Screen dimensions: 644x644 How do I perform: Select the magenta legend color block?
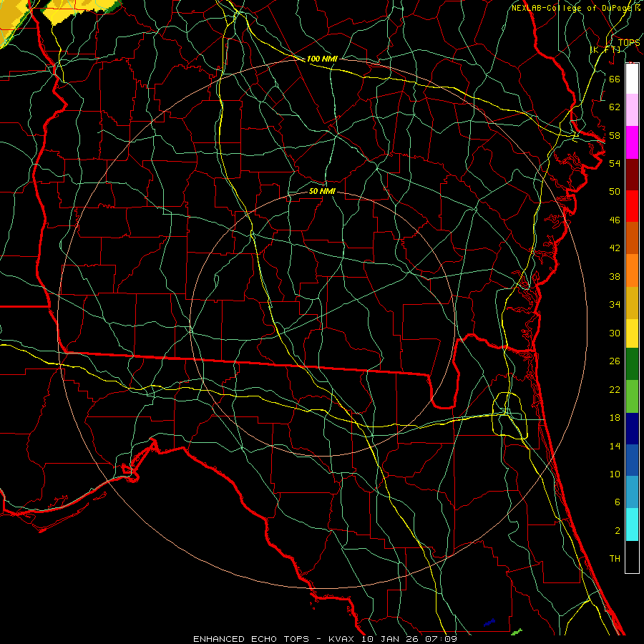pyautogui.click(x=632, y=142)
